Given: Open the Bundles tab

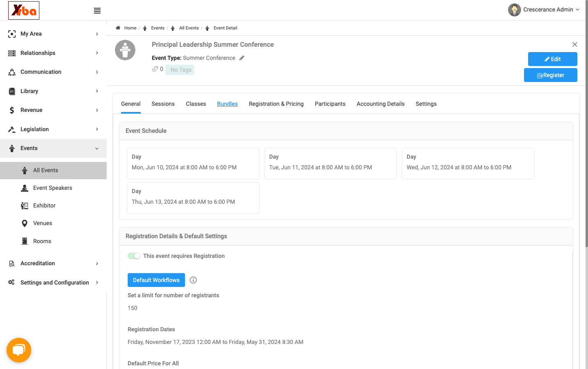Looking at the screenshot, I should [227, 104].
